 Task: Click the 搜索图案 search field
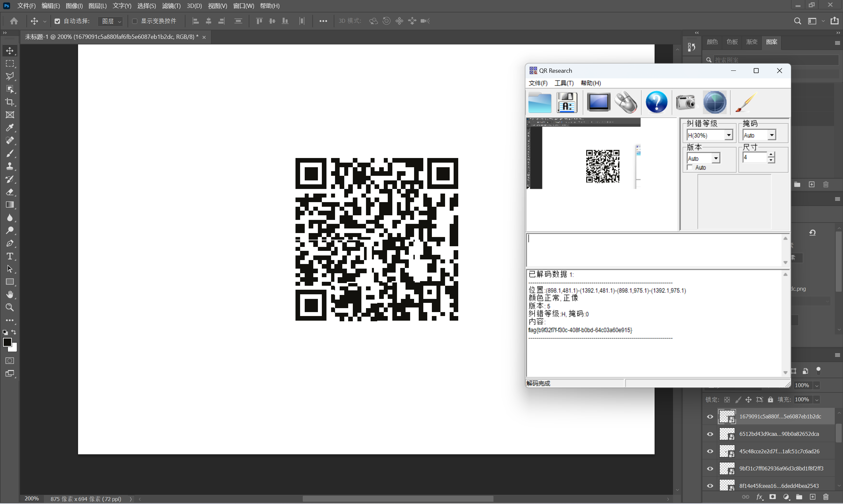776,60
